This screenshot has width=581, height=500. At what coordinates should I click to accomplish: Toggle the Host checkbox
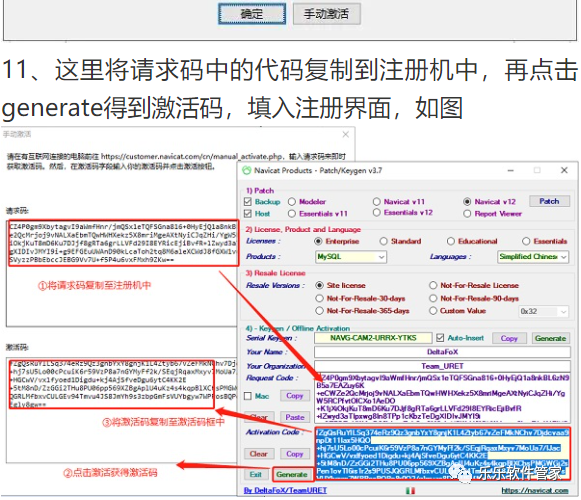point(248,213)
